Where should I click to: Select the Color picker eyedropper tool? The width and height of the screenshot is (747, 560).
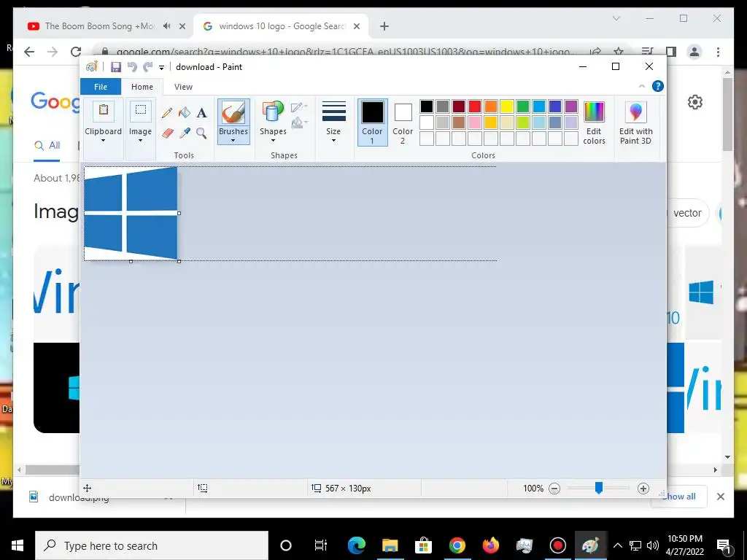(185, 133)
